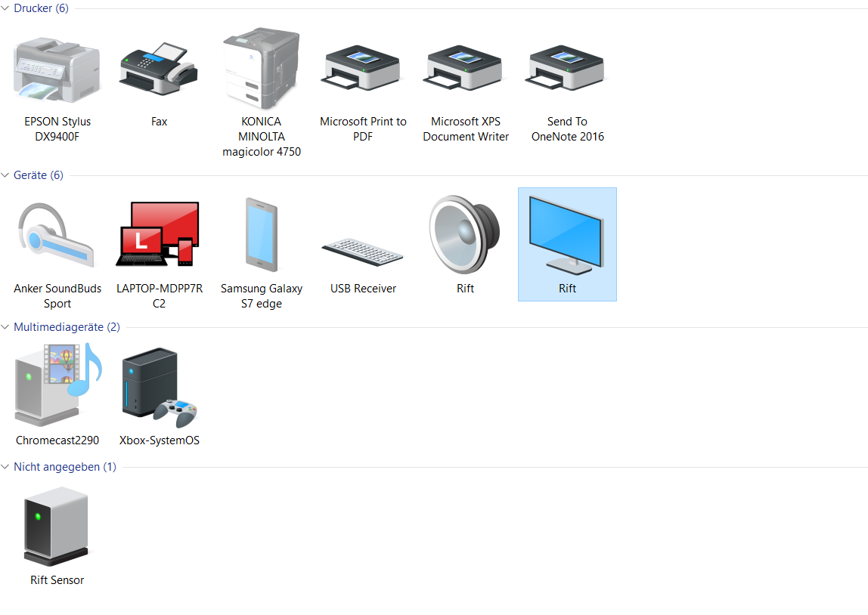Collapse the Multimediageräte group chevron
This screenshot has width=868, height=615.
(x=5, y=327)
